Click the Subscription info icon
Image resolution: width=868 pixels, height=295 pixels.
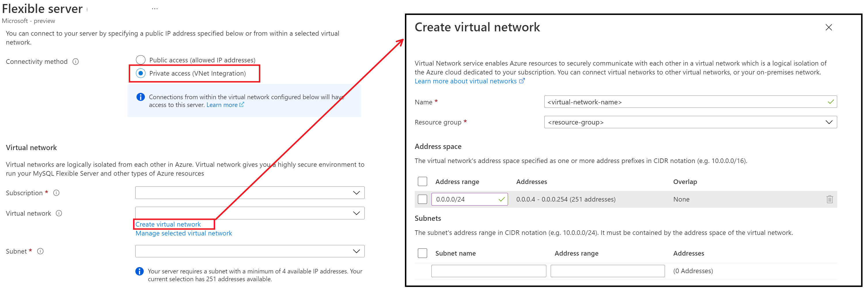point(57,193)
